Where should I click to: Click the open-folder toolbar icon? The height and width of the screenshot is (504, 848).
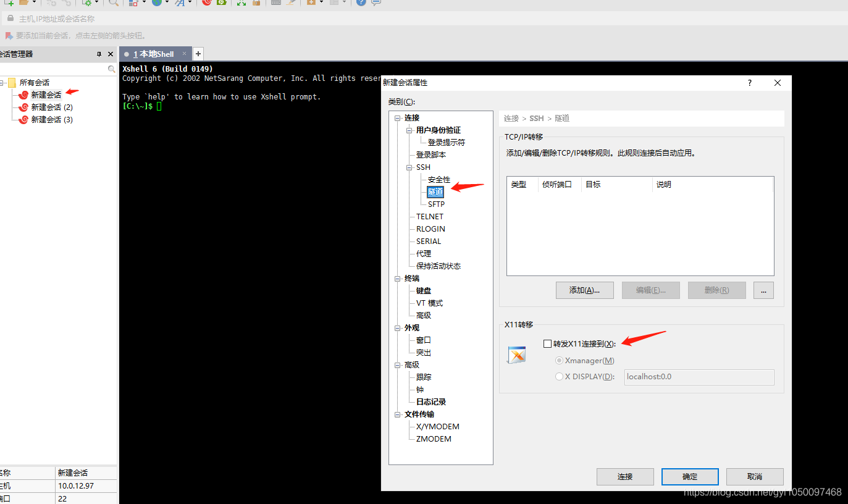[x=24, y=2]
